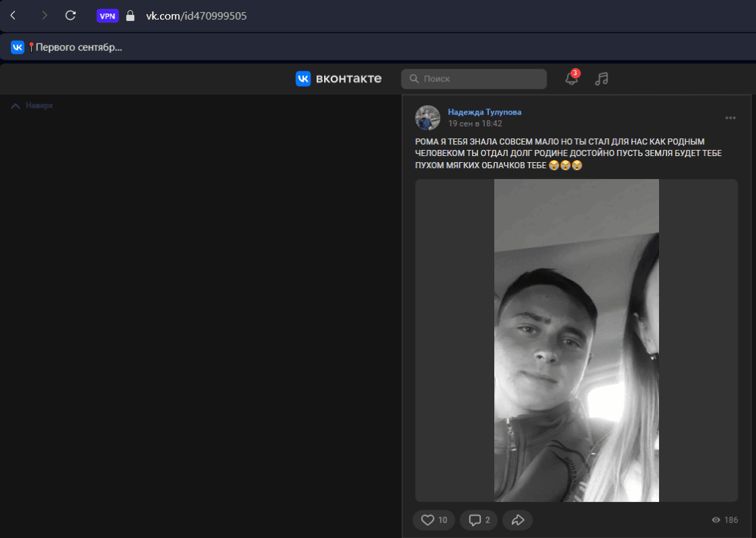Viewport: 756px width, 538px height.
Task: Share the post with arrow button
Action: [517, 520]
